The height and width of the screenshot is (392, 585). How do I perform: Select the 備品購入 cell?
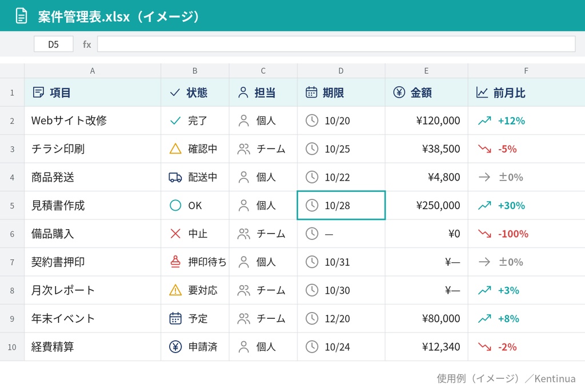pos(93,234)
